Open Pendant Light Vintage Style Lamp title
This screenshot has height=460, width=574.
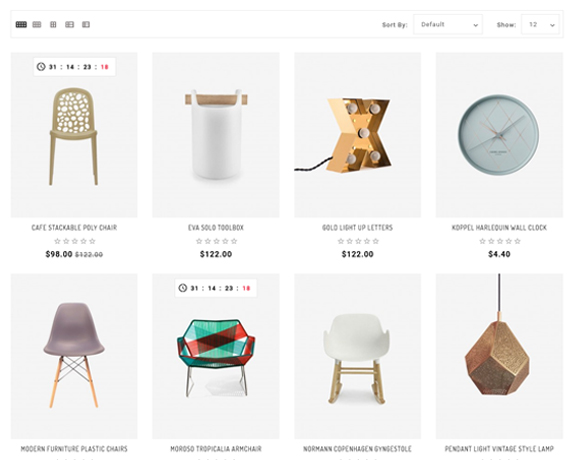pos(499,449)
